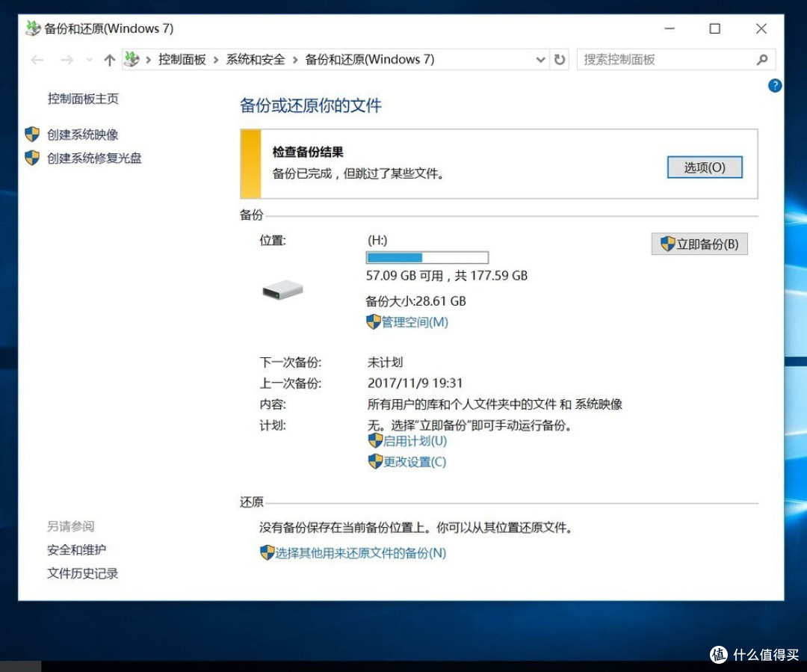
Task: Click the search magnifier icon
Action: pos(762,60)
